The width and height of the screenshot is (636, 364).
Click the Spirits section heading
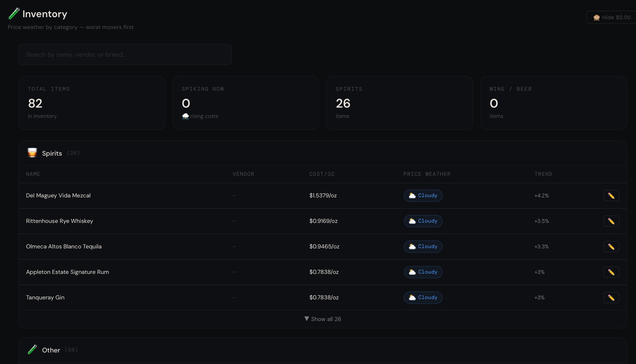[52, 153]
